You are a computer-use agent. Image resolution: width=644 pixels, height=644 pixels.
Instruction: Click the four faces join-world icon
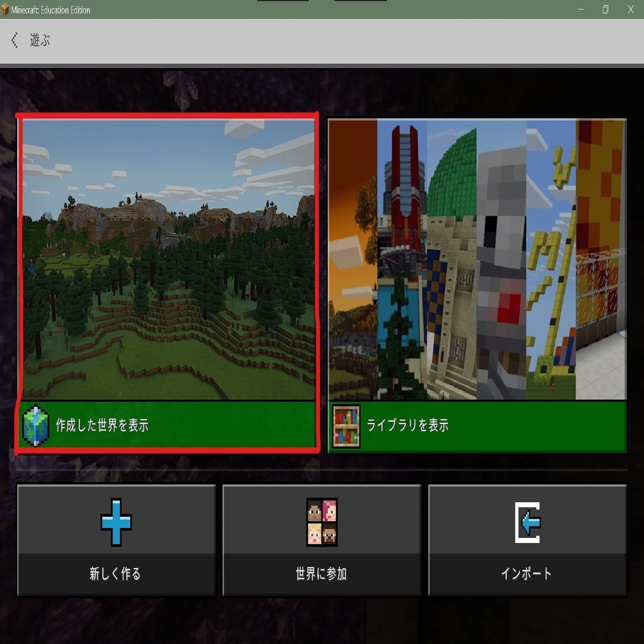tap(322, 522)
